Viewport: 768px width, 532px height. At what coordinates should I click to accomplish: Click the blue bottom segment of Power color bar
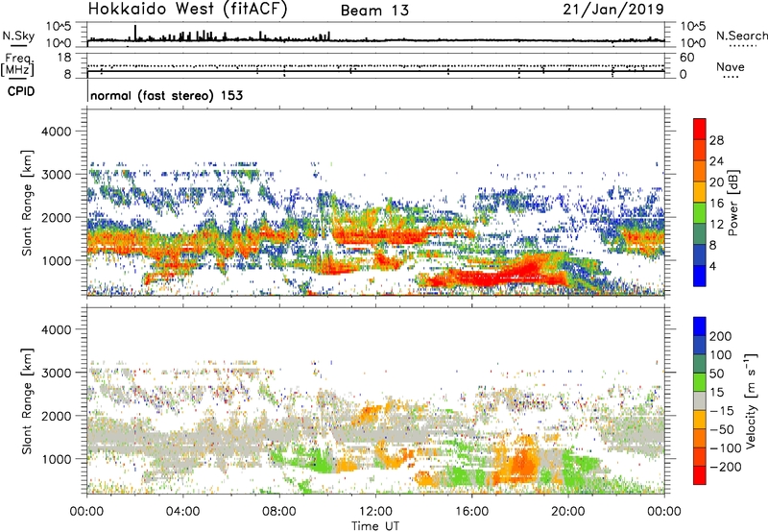click(x=700, y=276)
